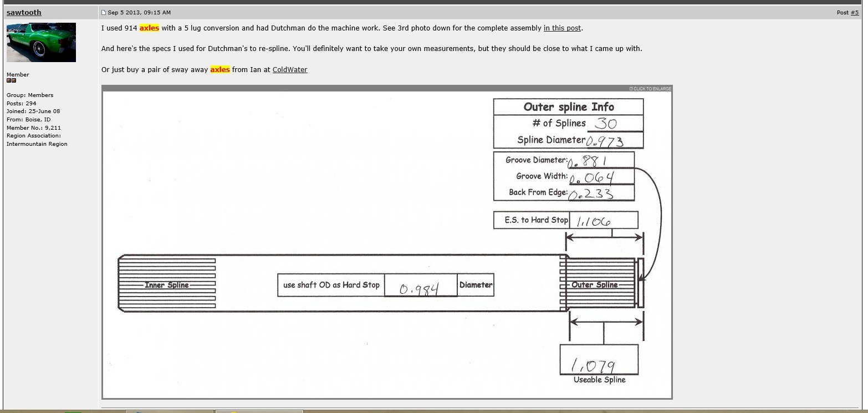Screen dimensions: 868x413
Task: Click the 'Outer spline Info' heading in diagram
Action: (568, 106)
